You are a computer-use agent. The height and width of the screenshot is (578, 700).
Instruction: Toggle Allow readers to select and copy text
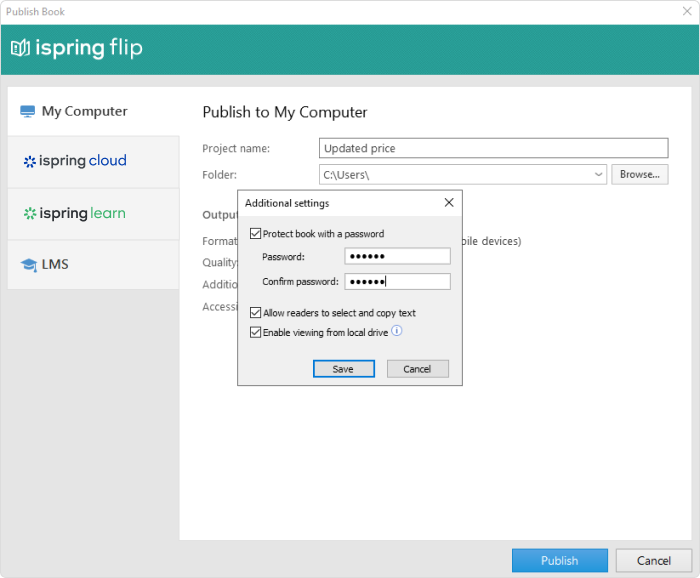pyautogui.click(x=255, y=312)
